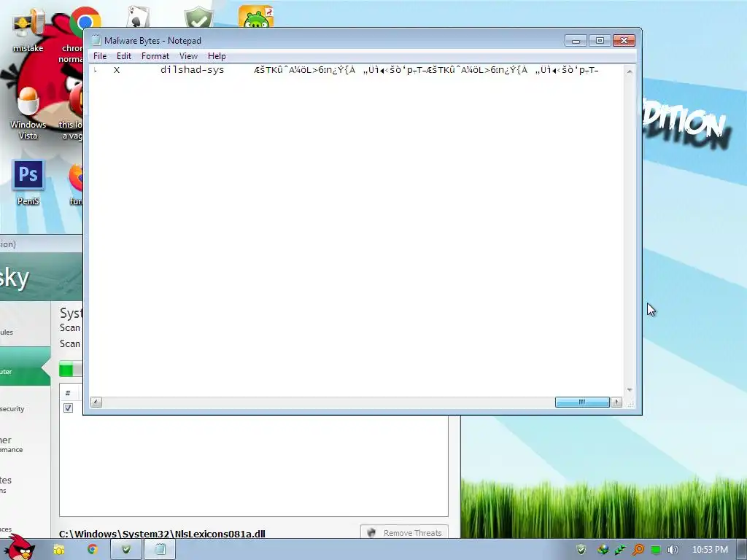
Task: Open Notepad's Help menu
Action: pyautogui.click(x=217, y=56)
